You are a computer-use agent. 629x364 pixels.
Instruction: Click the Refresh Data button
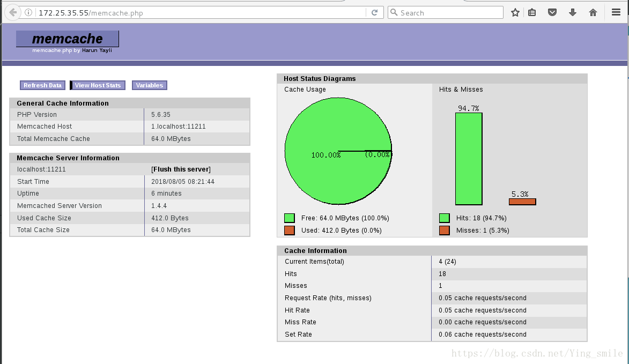[42, 85]
